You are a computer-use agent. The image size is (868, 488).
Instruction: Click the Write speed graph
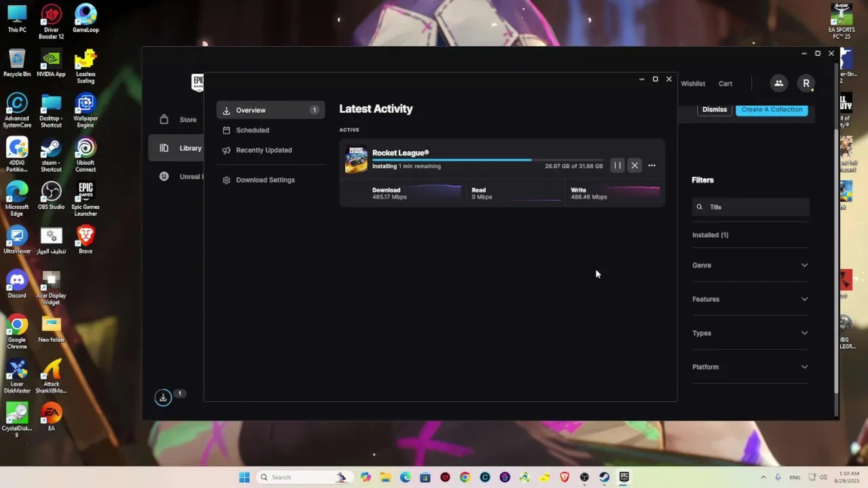click(635, 192)
